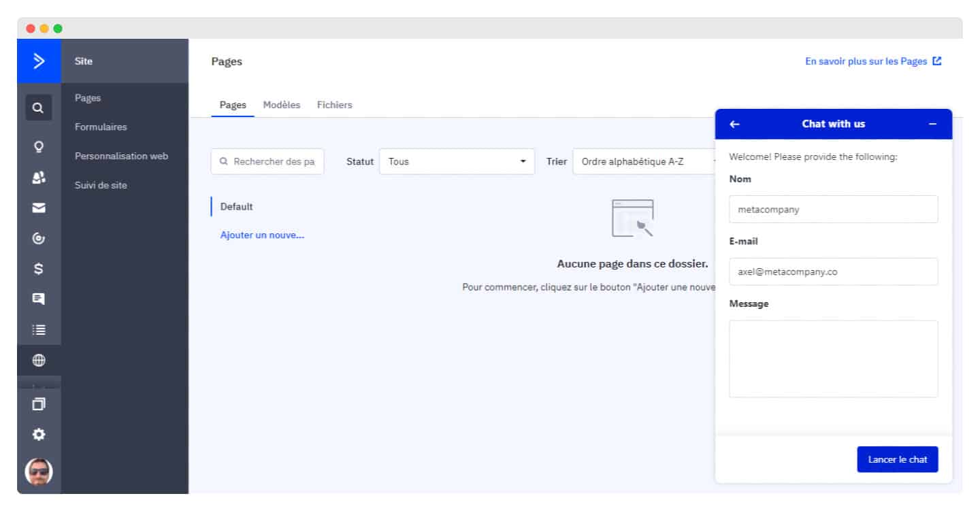
Task: Click the Message text area in chat
Action: click(x=834, y=359)
